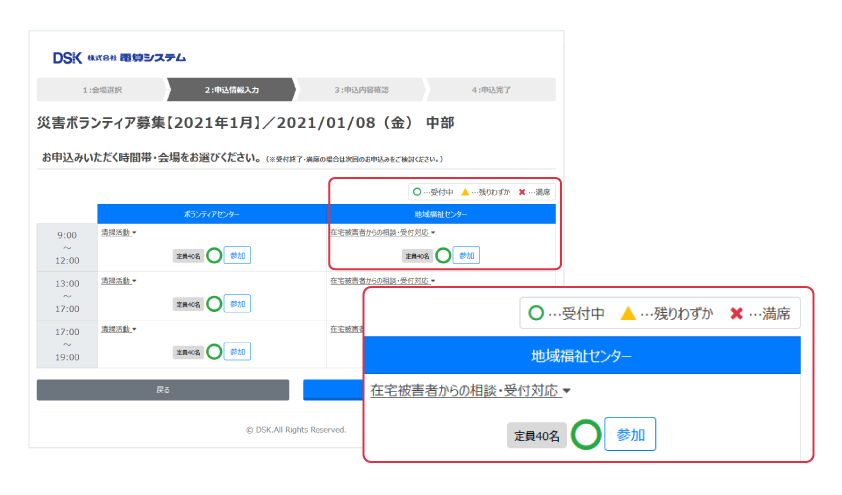Select step 4 申込完了 tab

pos(491,90)
